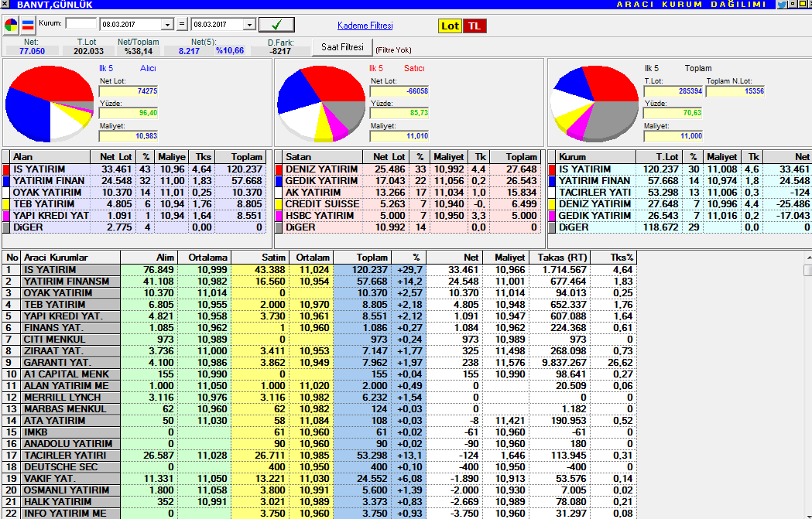Sort main table by Satim header
The image size is (812, 519).
click(x=259, y=257)
